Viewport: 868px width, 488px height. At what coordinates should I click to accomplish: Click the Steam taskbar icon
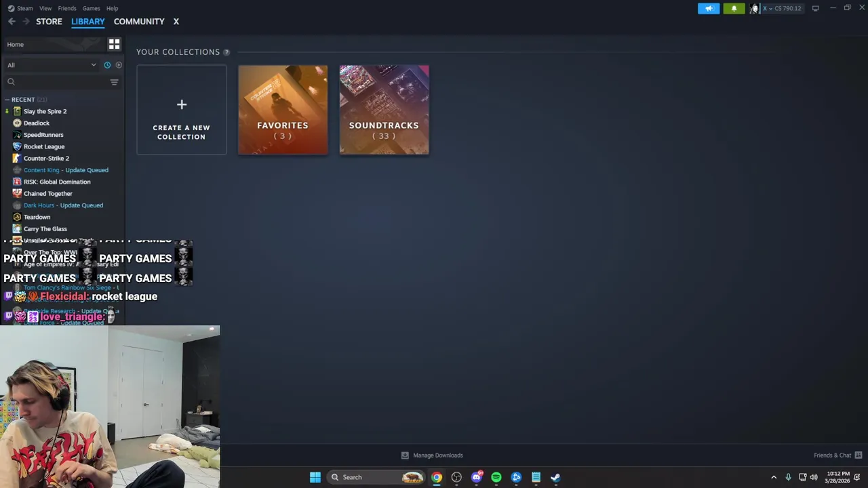555,477
